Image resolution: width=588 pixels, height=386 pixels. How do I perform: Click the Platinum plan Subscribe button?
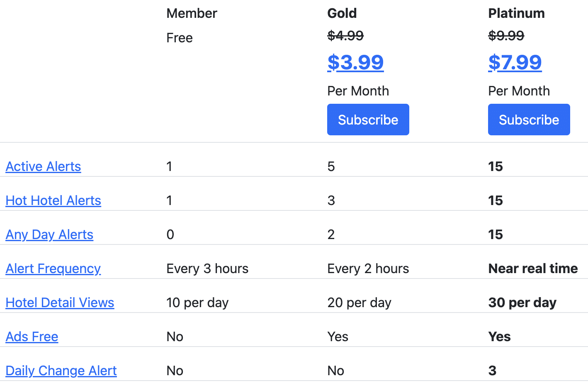coord(529,120)
